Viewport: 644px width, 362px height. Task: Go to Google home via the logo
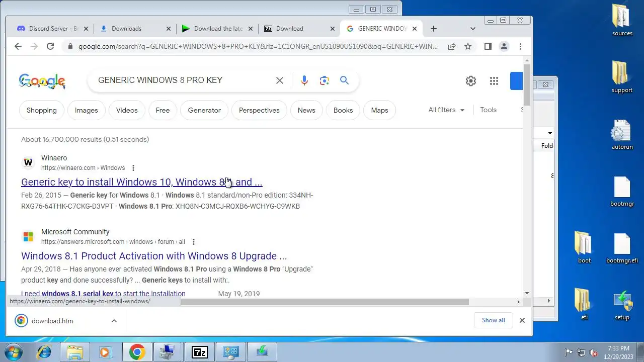42,81
